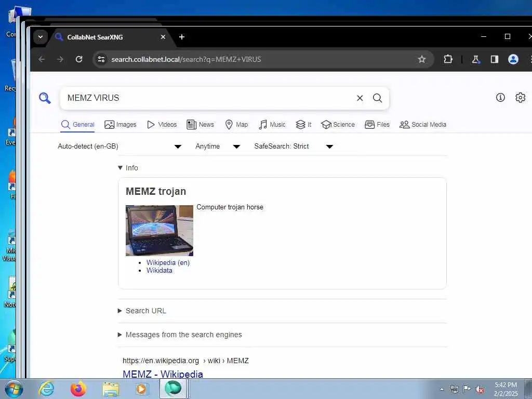Click the MEMZ trojan laptop thumbnail

coord(159,230)
